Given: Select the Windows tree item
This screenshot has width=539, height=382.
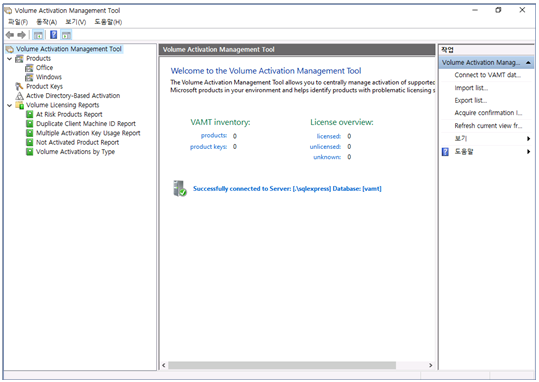Looking at the screenshot, I should [x=49, y=77].
